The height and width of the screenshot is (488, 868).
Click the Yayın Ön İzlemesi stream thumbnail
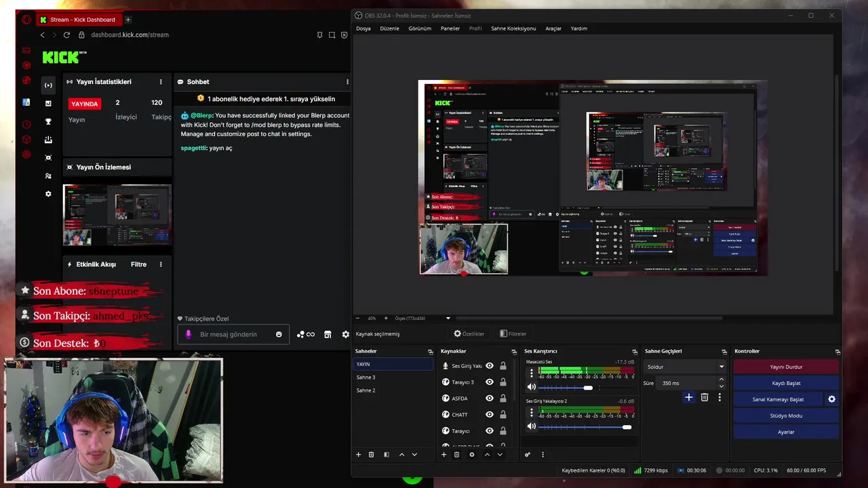[x=117, y=216]
